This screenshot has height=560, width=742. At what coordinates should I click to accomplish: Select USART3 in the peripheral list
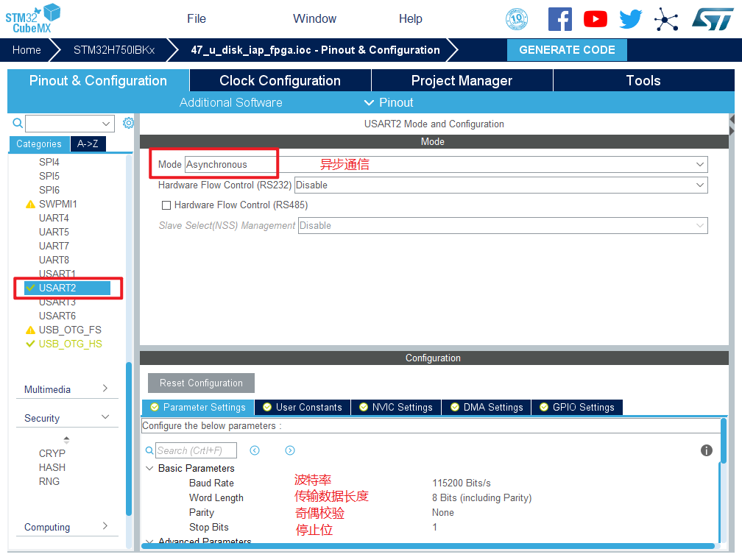click(x=57, y=302)
